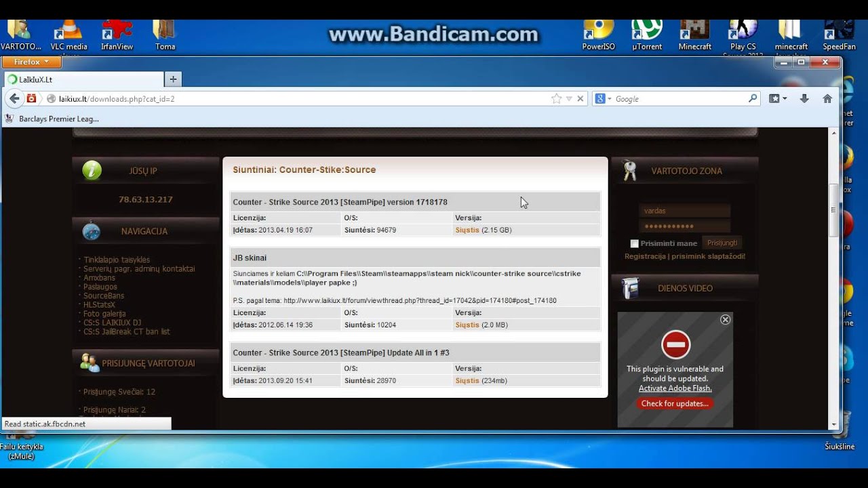Open Tinklalapio taisyklės navigation link

click(117, 260)
